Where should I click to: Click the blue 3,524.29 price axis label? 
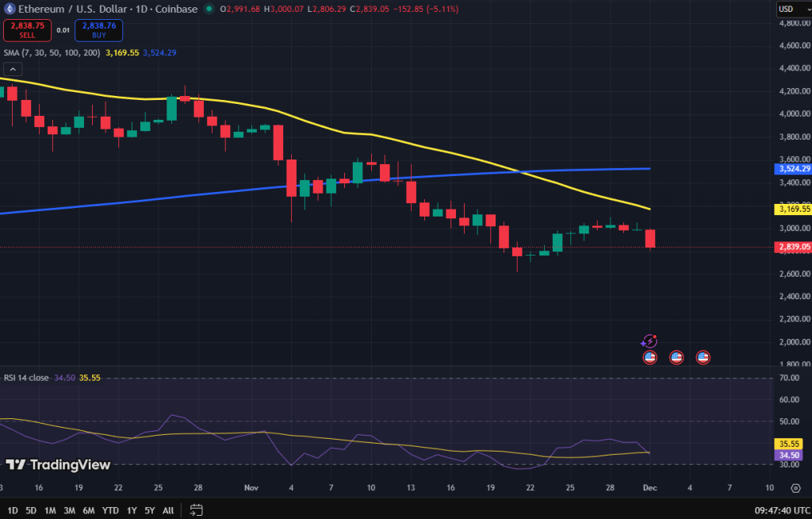[x=793, y=168]
